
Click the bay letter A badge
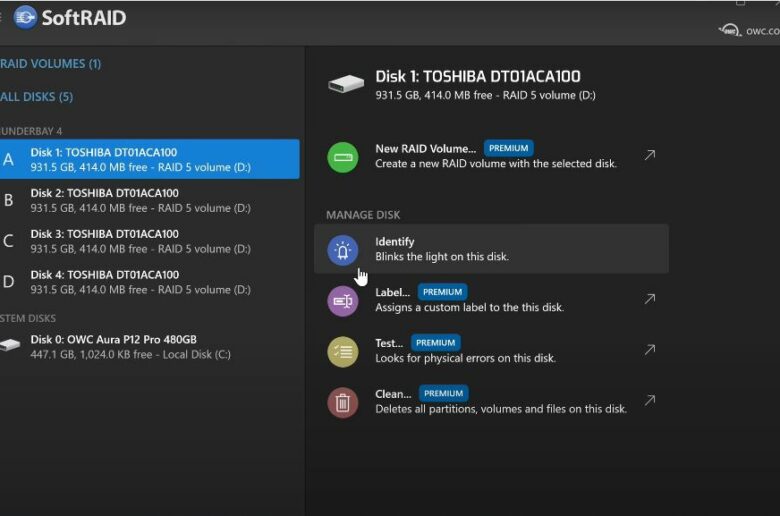8,160
